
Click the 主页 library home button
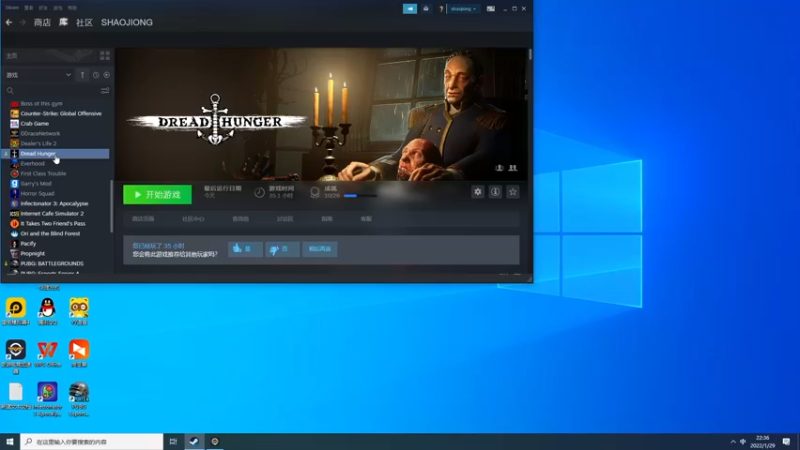pos(48,55)
